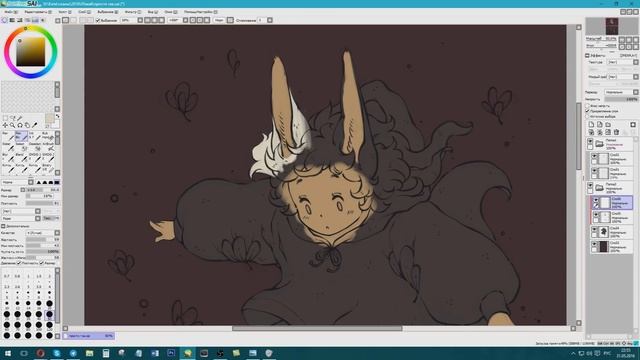This screenshot has height=360, width=640.
Task: Select the magic wand tool
Action: pos(20,118)
